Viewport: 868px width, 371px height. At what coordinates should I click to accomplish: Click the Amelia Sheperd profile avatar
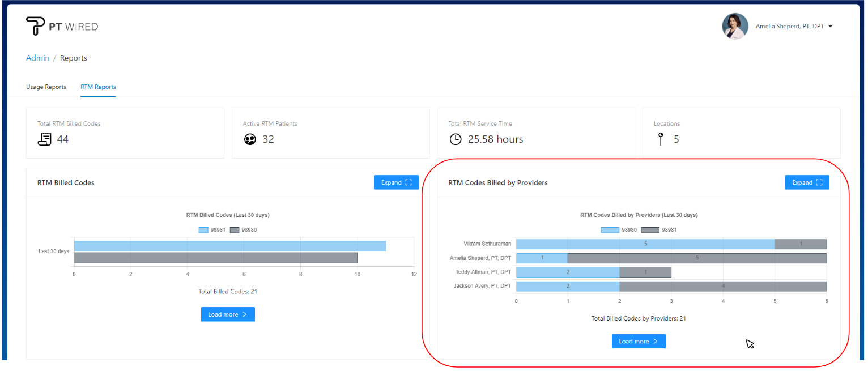[735, 26]
